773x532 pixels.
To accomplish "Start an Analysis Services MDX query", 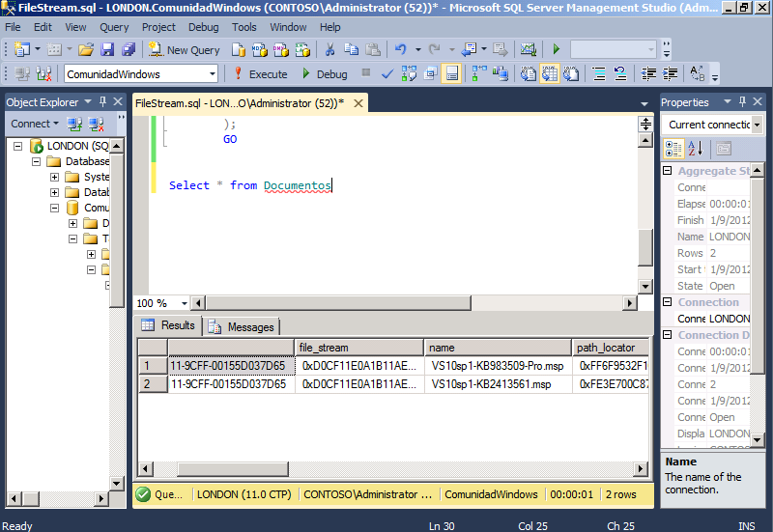I will pos(260,49).
